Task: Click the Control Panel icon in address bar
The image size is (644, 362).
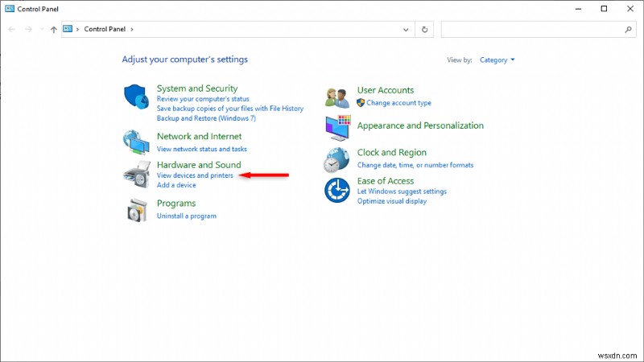Action: click(68, 29)
